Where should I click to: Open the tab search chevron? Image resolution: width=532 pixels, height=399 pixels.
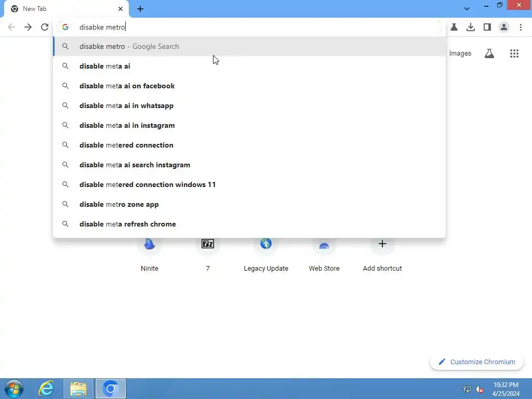[x=467, y=9]
